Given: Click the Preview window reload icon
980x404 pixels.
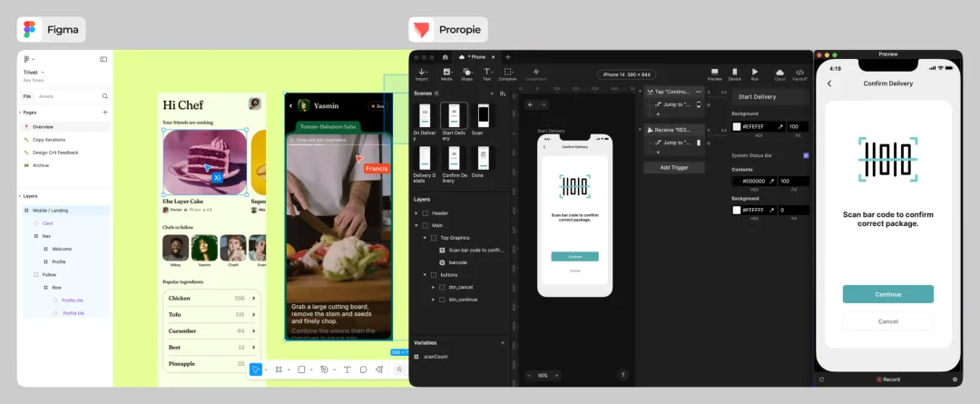Looking at the screenshot, I should click(x=821, y=379).
